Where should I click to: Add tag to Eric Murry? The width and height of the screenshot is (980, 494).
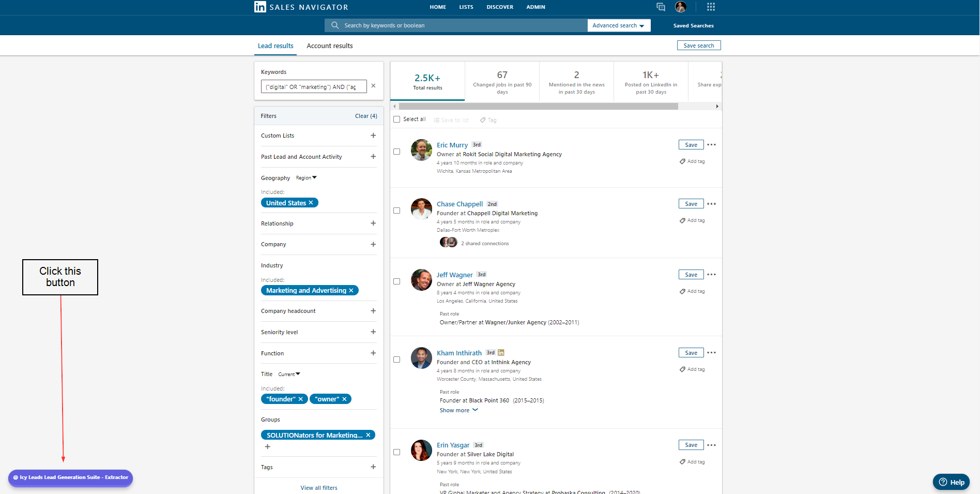click(692, 161)
